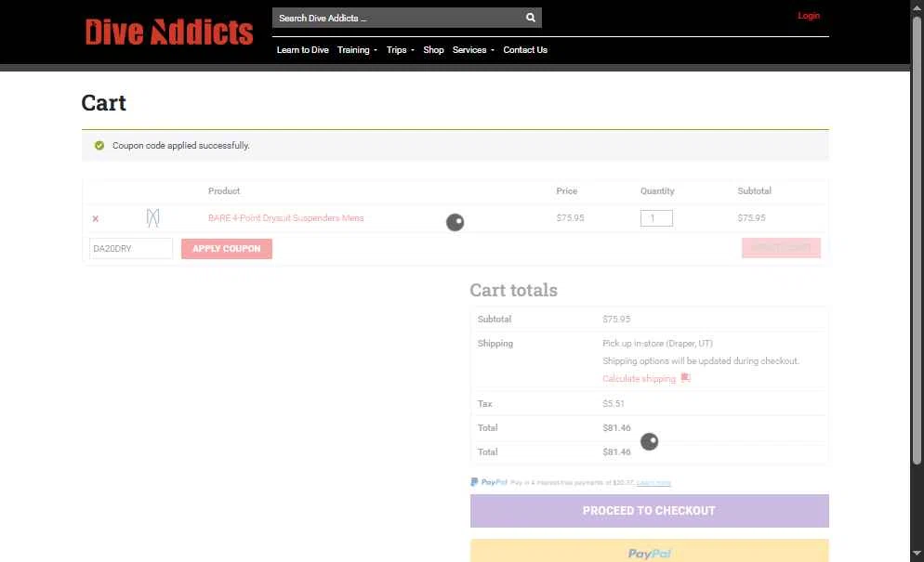Go to the Shop page

[x=433, y=50]
